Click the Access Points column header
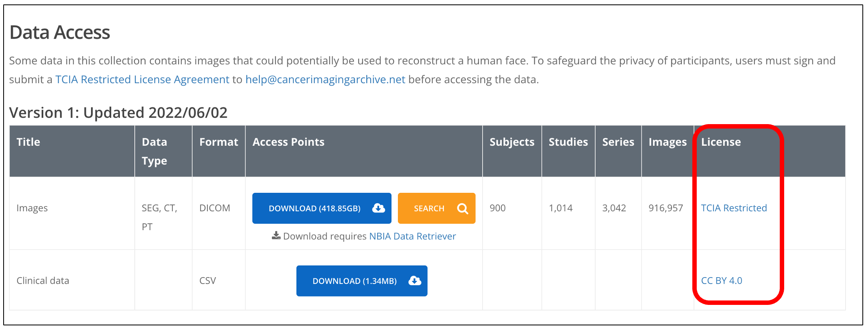Image resolution: width=868 pixels, height=331 pixels. (x=288, y=142)
